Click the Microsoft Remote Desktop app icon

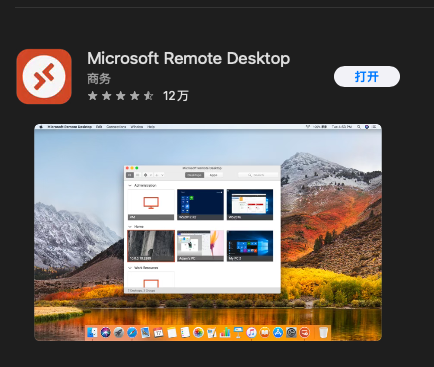click(x=44, y=76)
